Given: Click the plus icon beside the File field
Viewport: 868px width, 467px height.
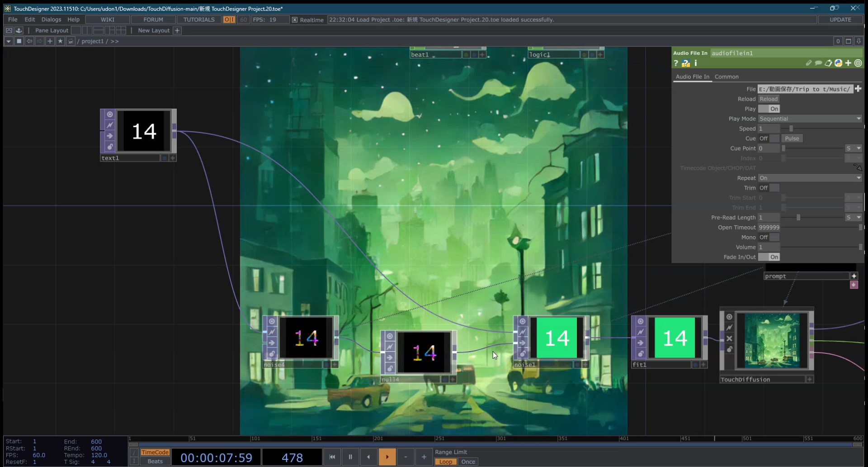Looking at the screenshot, I should point(858,89).
